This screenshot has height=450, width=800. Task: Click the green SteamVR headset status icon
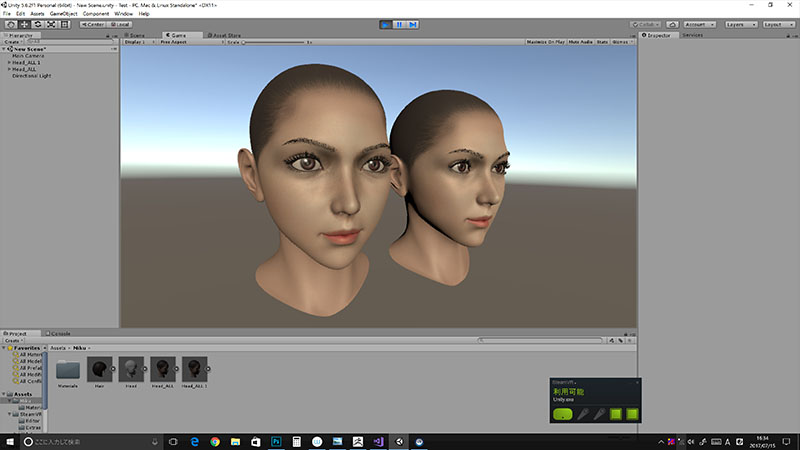[562, 414]
